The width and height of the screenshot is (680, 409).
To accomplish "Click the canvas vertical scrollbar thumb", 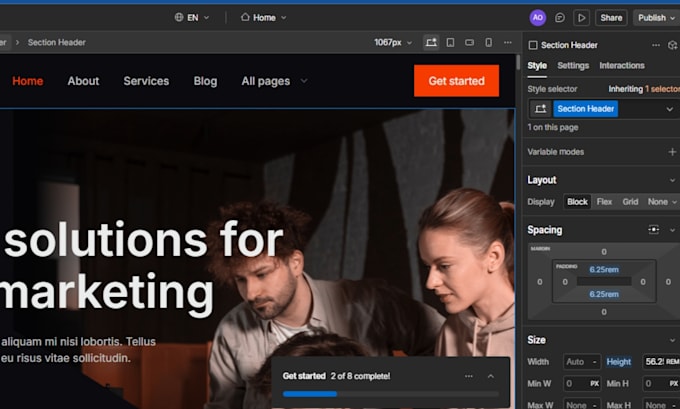I will 518,62.
